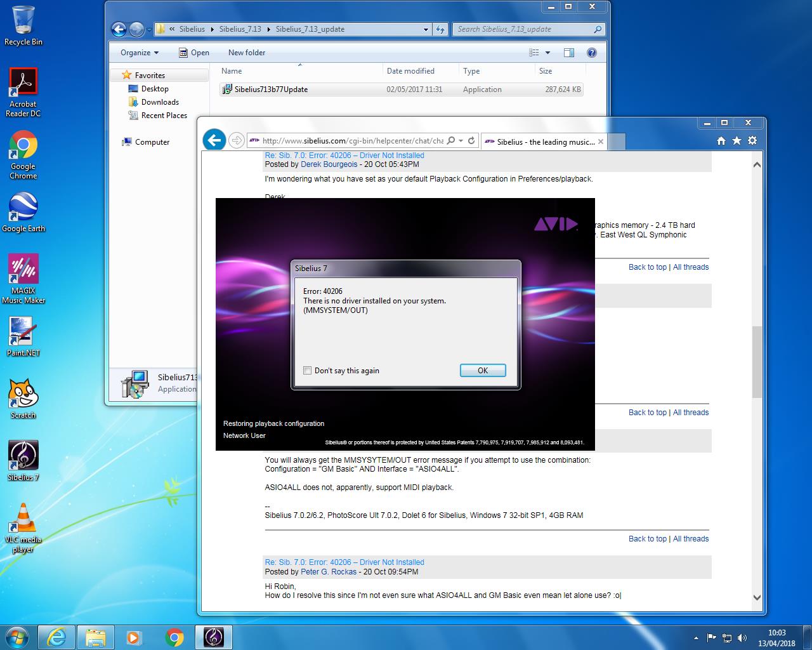The height and width of the screenshot is (650, 812).
Task: Open Peter G. Rockas poster link
Action: [329, 572]
